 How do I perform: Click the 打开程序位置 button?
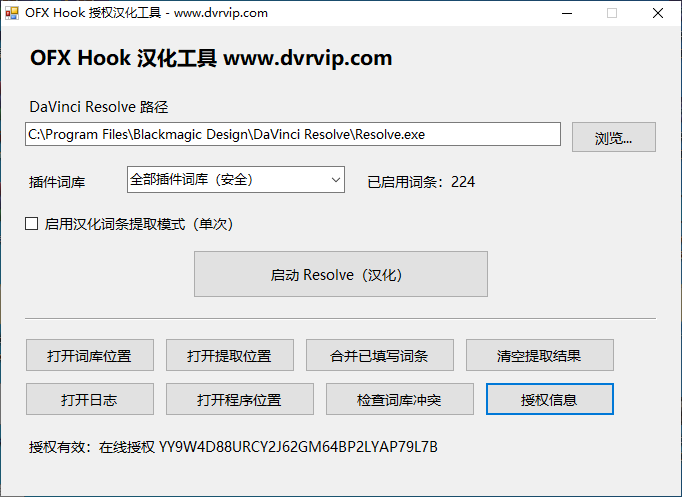pyautogui.click(x=240, y=399)
